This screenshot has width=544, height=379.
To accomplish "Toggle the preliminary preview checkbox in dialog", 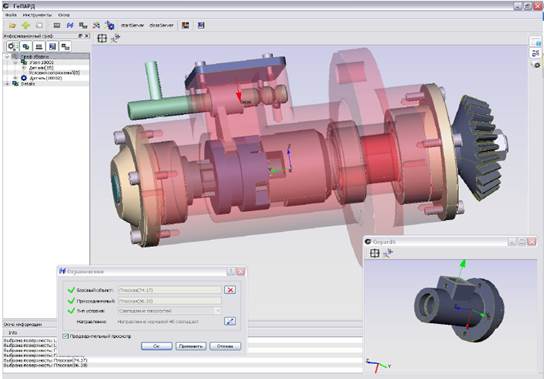I will pos(65,336).
